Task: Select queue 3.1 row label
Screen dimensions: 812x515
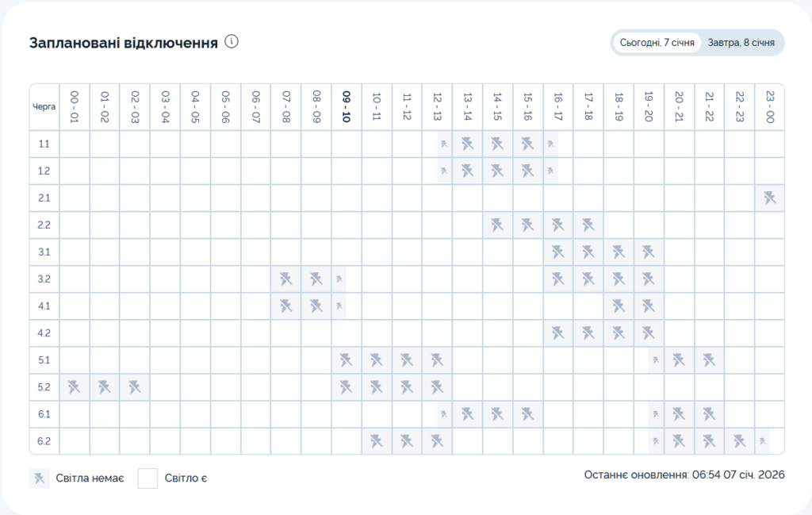Action: 44,252
